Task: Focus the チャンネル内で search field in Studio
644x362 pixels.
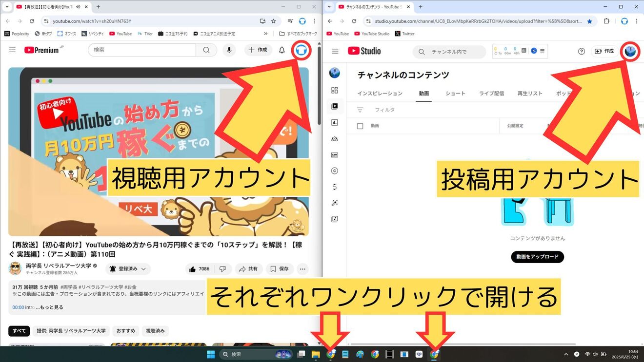Action: [x=449, y=52]
